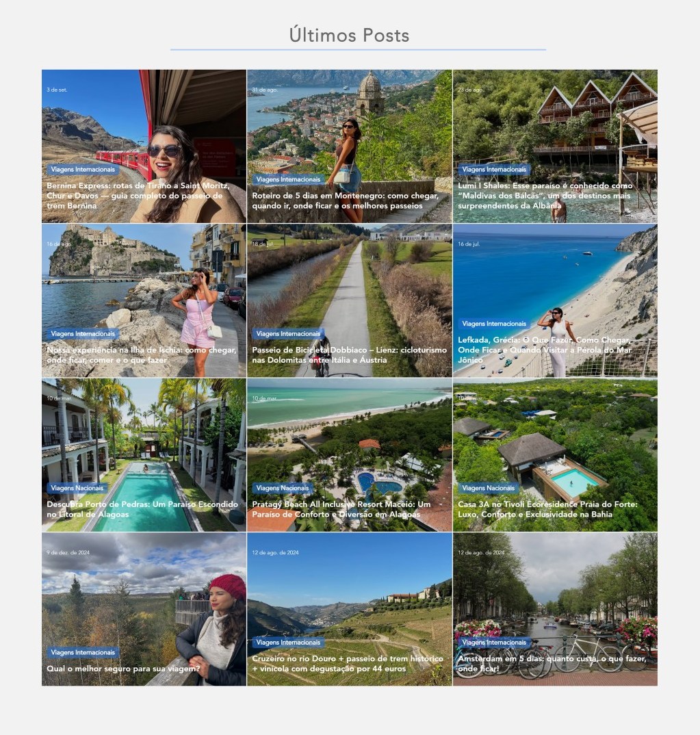Select the Viagens Internacionais tag on Amsterdam post
Image resolution: width=700 pixels, height=735 pixels.
point(494,642)
